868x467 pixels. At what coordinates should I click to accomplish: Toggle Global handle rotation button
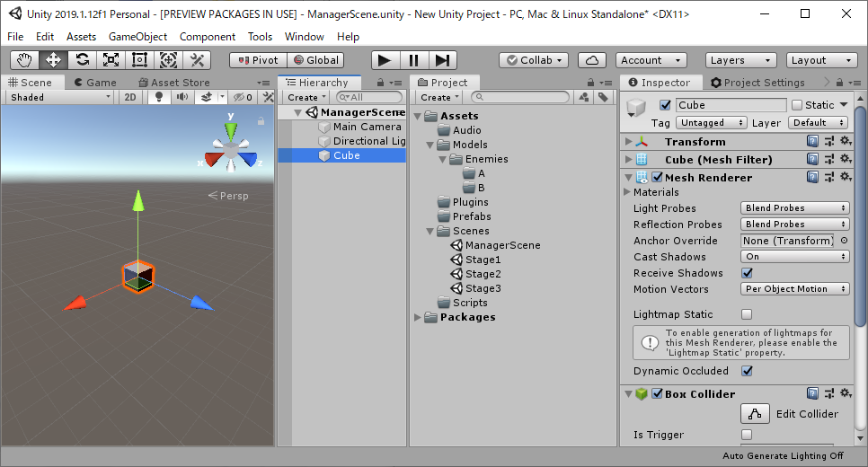(316, 60)
